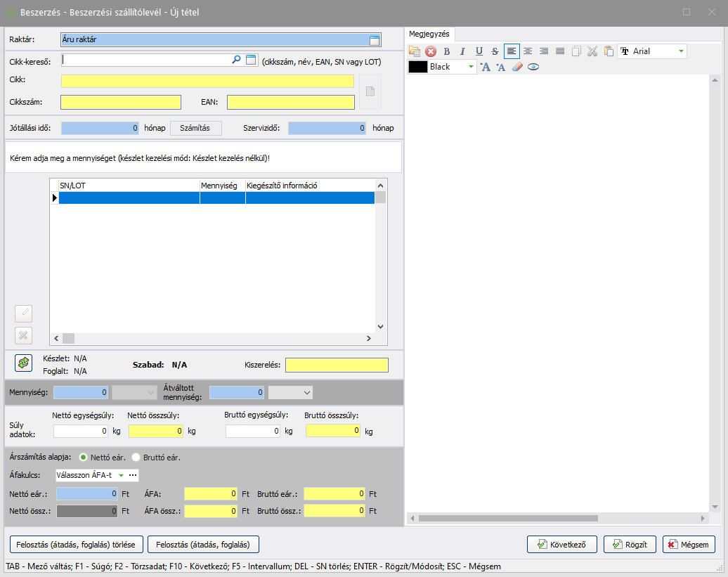Click the paste clipboard icon
728x577 pixels.
coord(609,51)
